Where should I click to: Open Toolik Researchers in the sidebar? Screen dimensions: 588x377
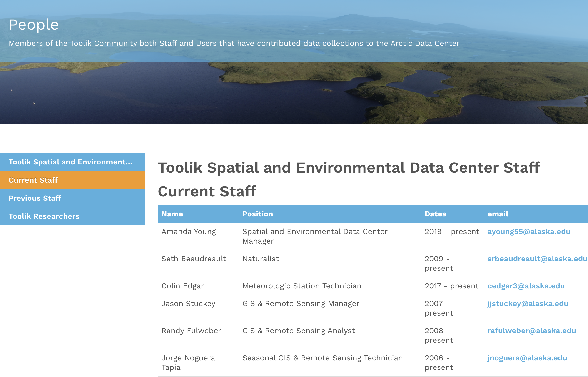click(72, 216)
